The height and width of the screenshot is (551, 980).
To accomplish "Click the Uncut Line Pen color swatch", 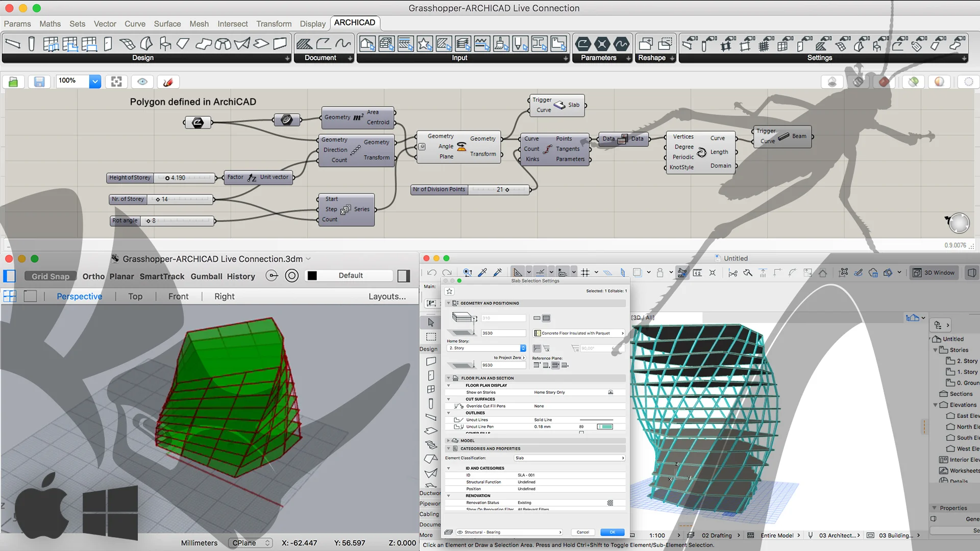I will (x=605, y=427).
